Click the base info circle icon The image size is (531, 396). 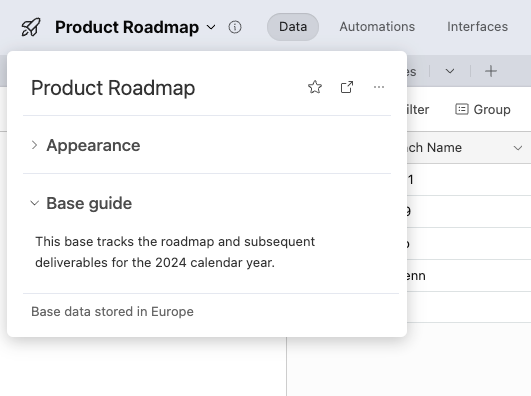[235, 27]
